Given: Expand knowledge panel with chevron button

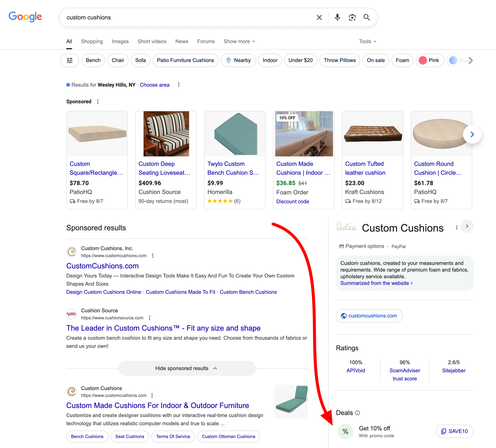Looking at the screenshot, I should pos(467,226).
